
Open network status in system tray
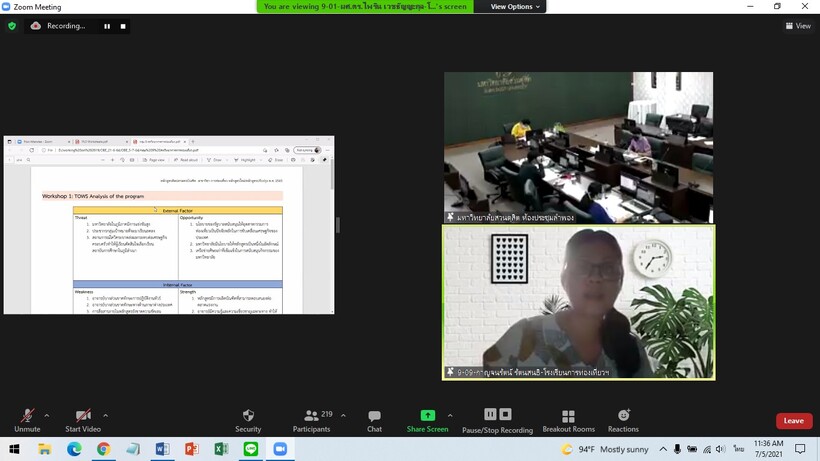tap(707, 449)
